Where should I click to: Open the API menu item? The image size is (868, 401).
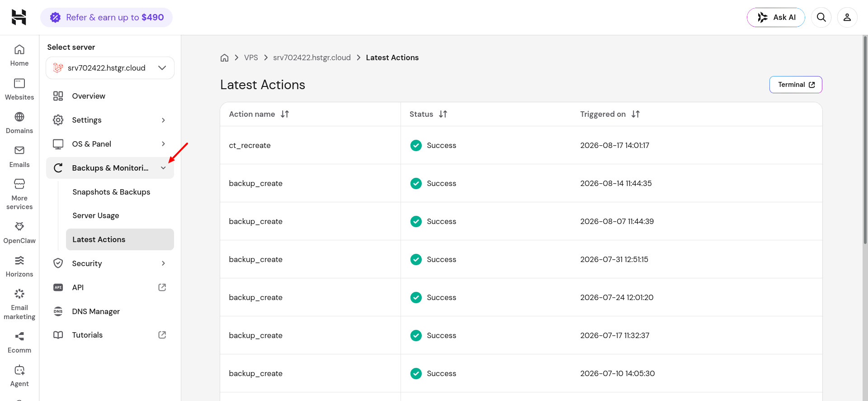110,287
